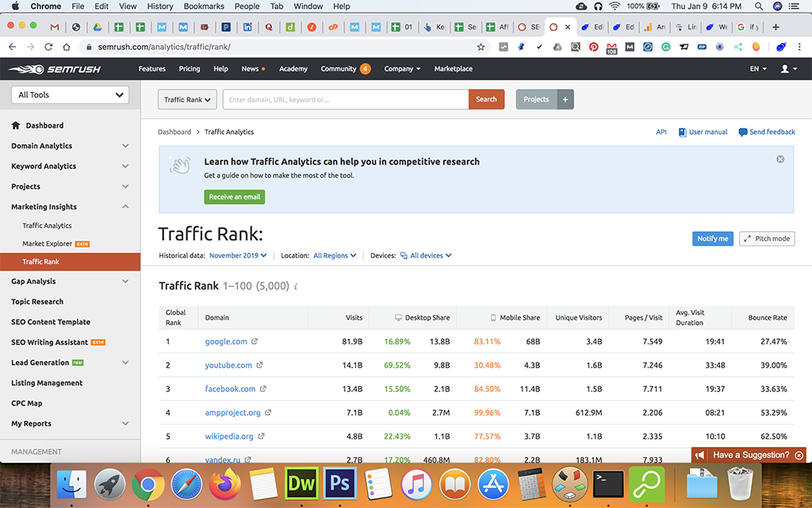
Task: Dismiss the Traffic Analytics guide banner
Action: click(780, 159)
